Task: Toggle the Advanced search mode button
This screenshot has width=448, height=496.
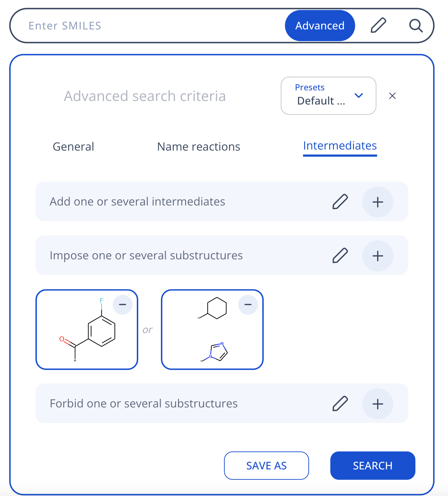Action: [x=320, y=26]
